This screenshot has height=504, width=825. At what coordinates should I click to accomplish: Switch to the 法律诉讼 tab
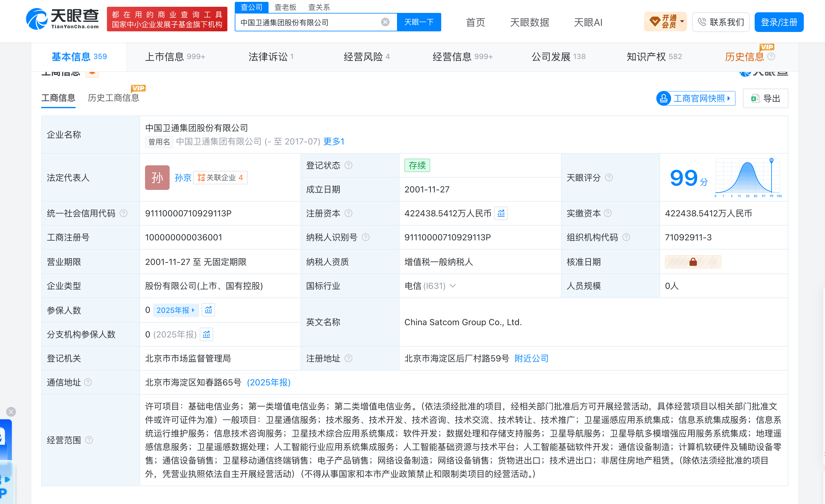click(x=270, y=57)
